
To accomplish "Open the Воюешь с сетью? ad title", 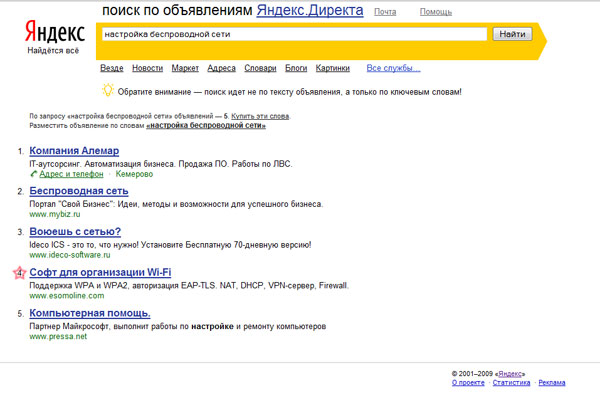I will [x=75, y=232].
